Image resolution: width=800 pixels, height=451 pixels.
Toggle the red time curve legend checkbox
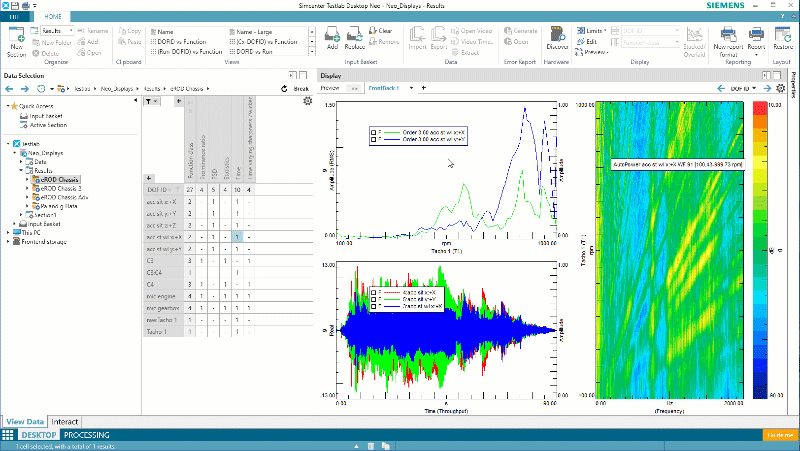(x=373, y=291)
